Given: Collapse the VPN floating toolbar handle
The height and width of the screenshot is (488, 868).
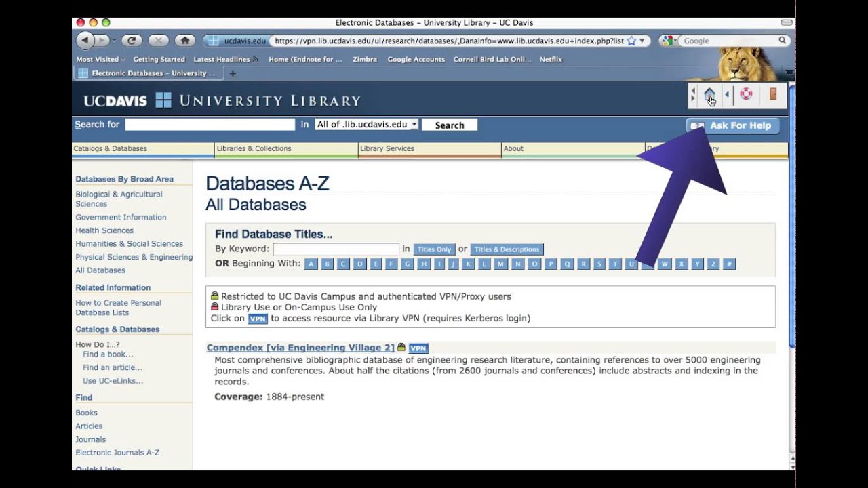Looking at the screenshot, I should tap(692, 95).
